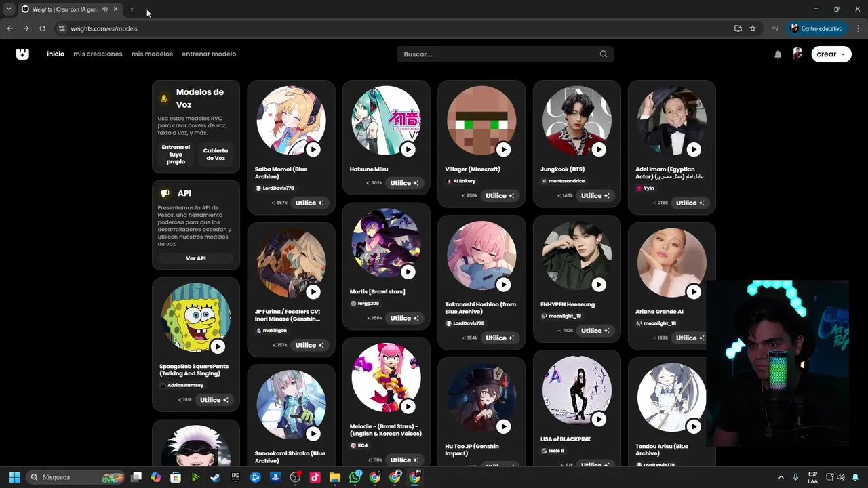Play the LISA of BLACKPINK preview
Viewport: 868px width, 488px height.
(599, 420)
